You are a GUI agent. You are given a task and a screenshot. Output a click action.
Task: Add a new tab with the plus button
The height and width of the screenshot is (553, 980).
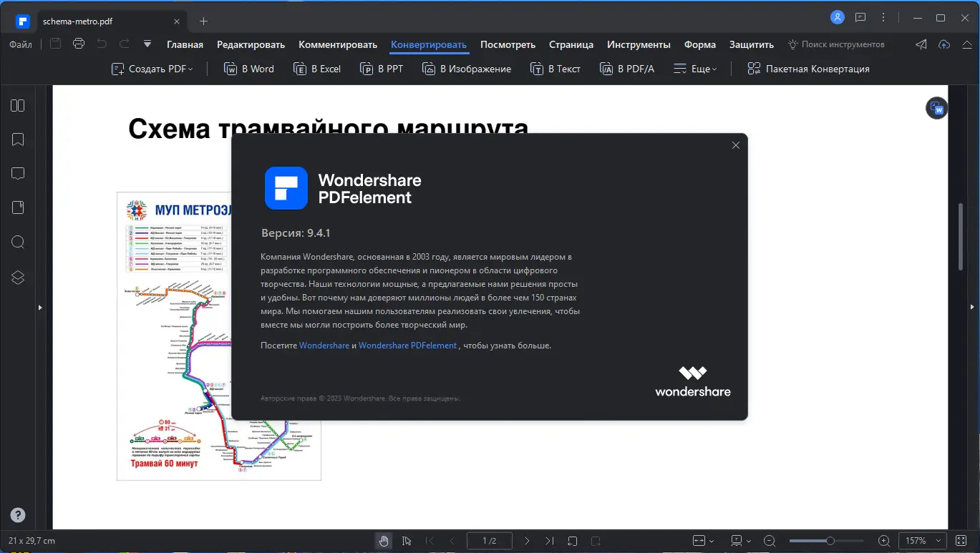[x=203, y=21]
